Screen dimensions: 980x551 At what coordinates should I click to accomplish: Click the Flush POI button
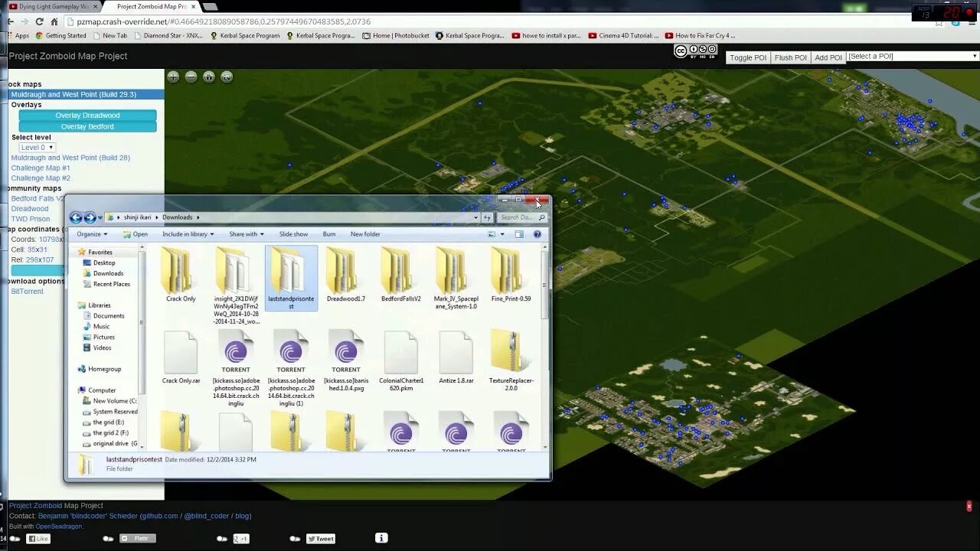point(791,57)
